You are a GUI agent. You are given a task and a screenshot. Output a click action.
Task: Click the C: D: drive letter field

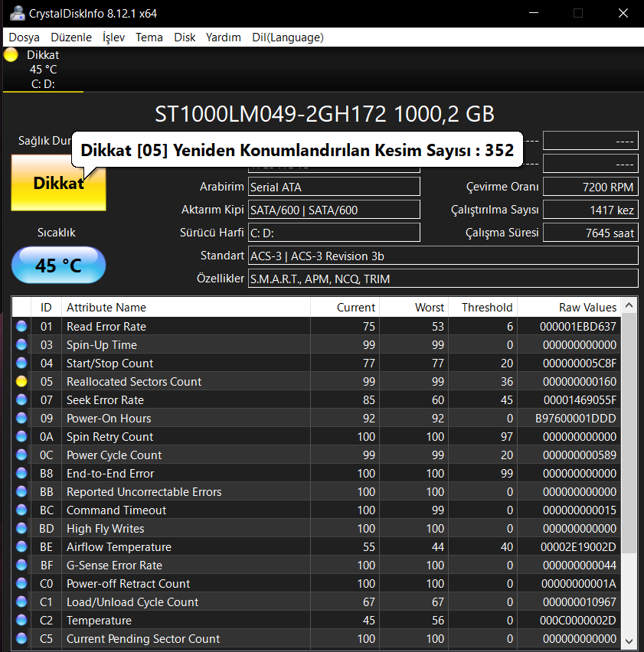pos(334,233)
